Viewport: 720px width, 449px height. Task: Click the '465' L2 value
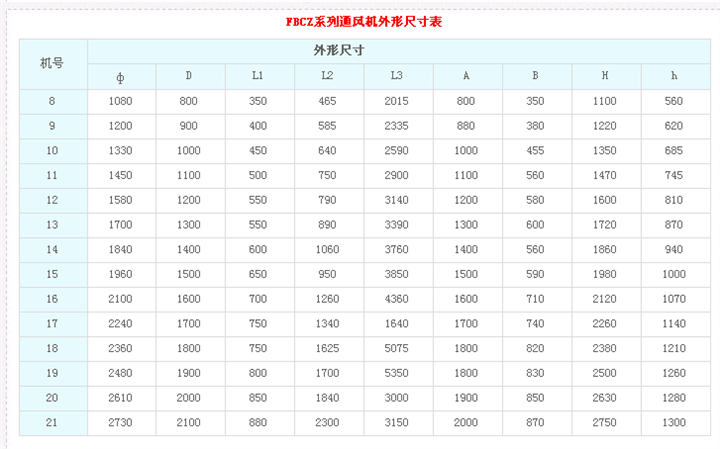[x=327, y=101]
